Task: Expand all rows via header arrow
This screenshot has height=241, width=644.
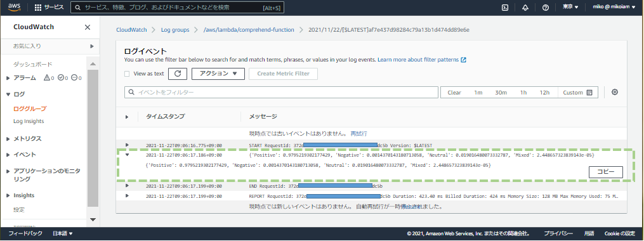Action: coord(127,117)
